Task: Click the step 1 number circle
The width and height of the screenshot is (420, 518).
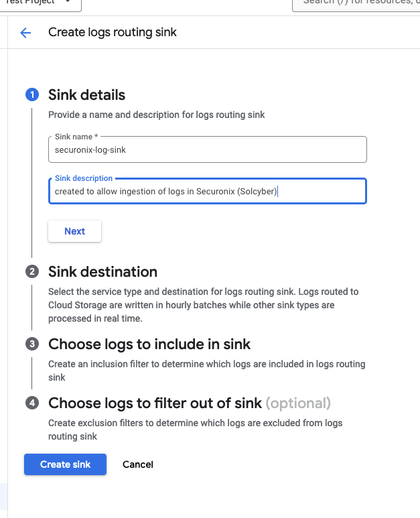Action: 31,95
